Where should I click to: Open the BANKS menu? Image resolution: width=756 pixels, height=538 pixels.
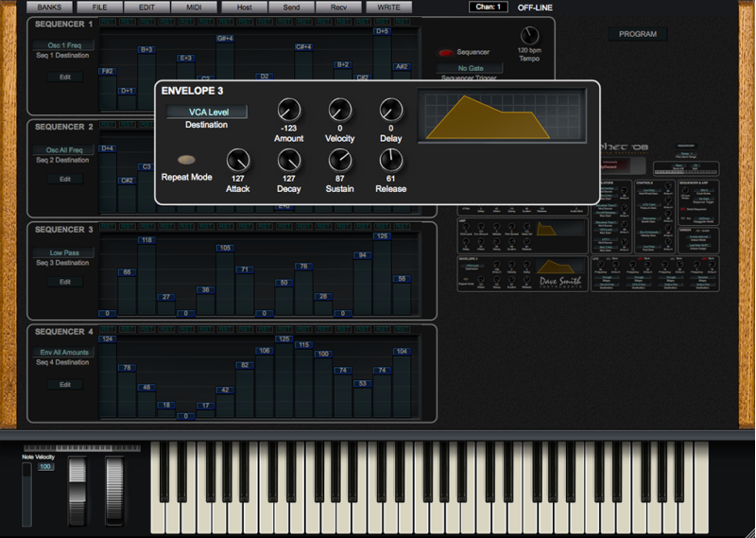[50, 7]
